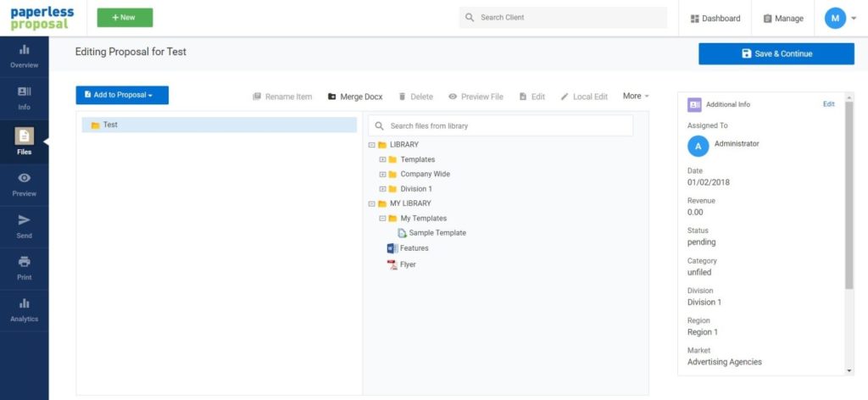Click the unfiled category value
This screenshot has height=400, width=868.
(x=699, y=272)
